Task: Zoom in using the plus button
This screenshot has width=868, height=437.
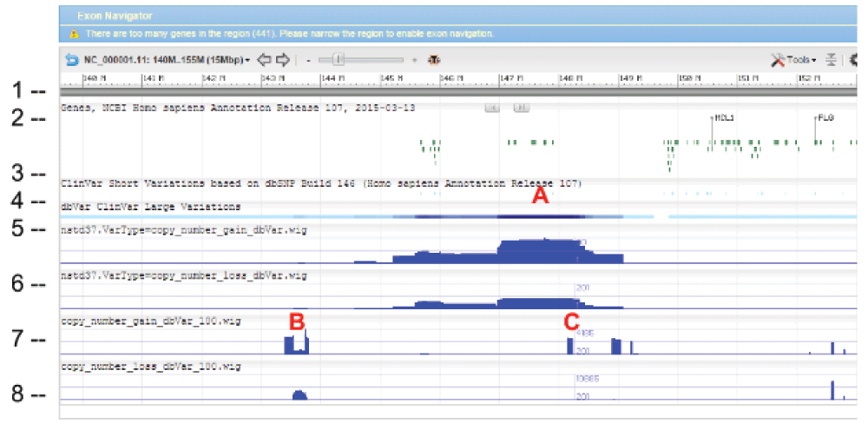Action: 414,60
